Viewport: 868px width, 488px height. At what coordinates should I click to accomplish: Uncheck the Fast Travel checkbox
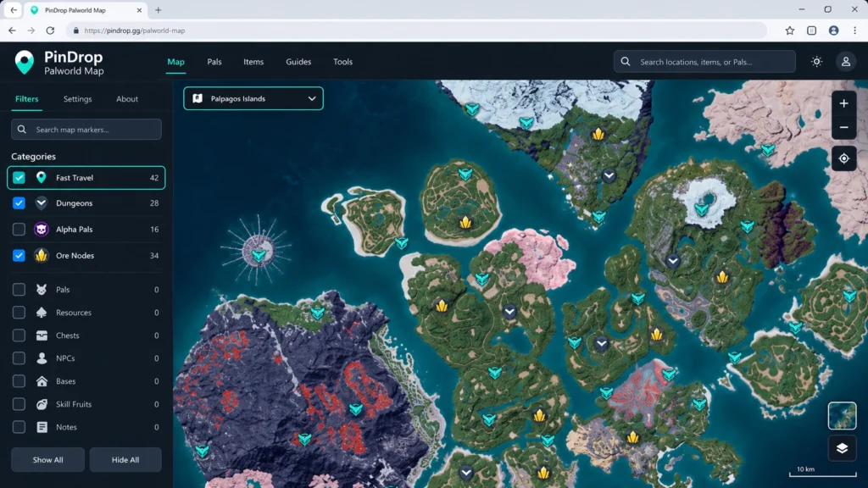[19, 178]
